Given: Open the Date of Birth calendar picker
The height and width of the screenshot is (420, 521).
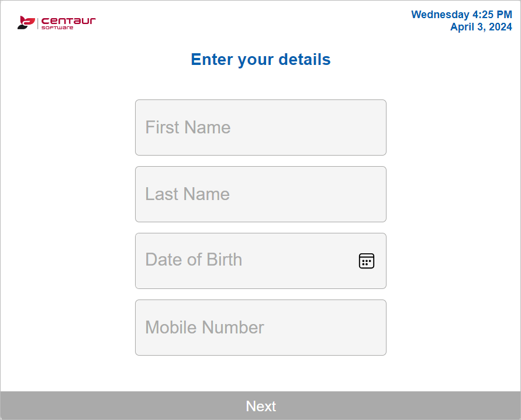Looking at the screenshot, I should (x=367, y=261).
